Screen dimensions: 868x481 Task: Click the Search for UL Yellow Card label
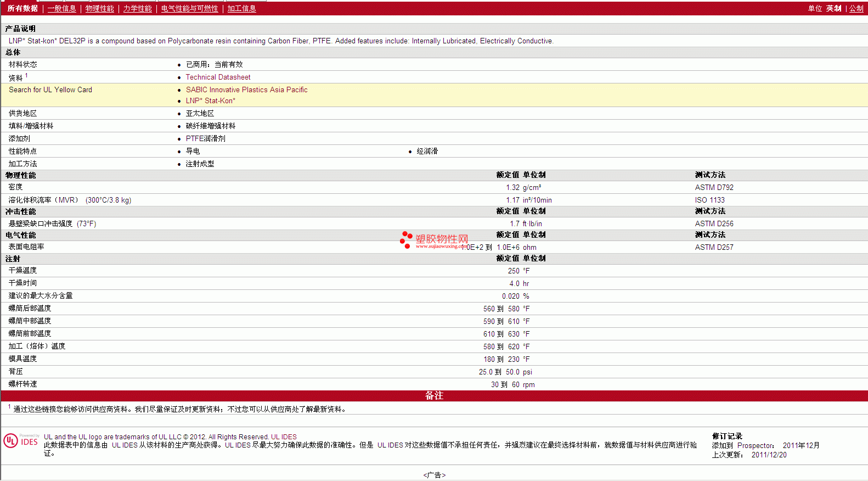tap(50, 90)
